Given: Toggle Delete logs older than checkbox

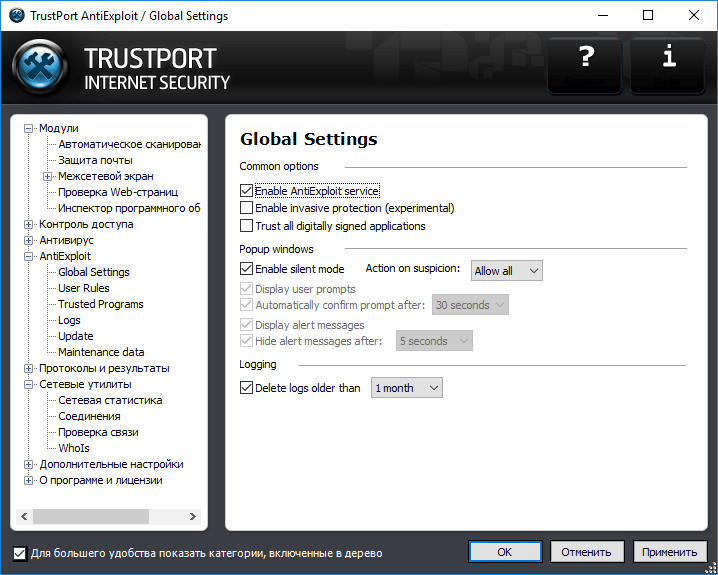Looking at the screenshot, I should 246,388.
